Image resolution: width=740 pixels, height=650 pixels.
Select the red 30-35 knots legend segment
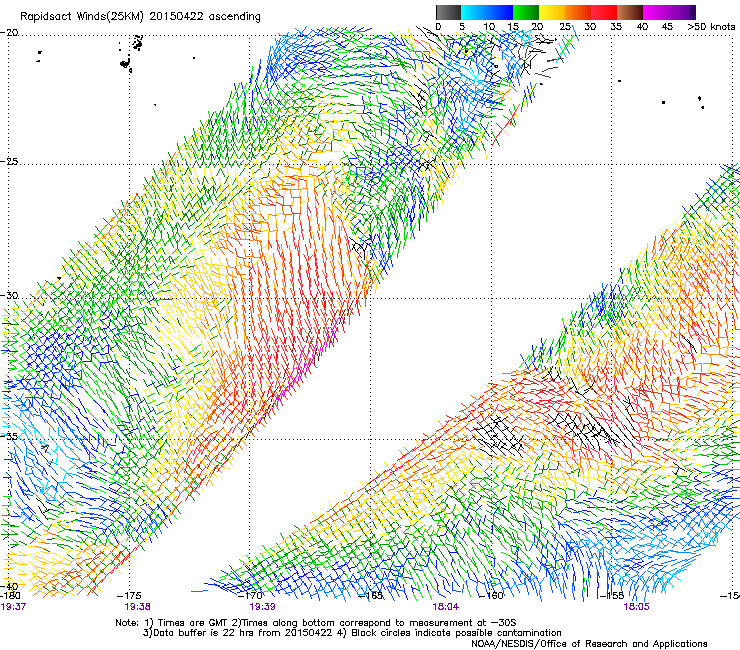(x=604, y=12)
